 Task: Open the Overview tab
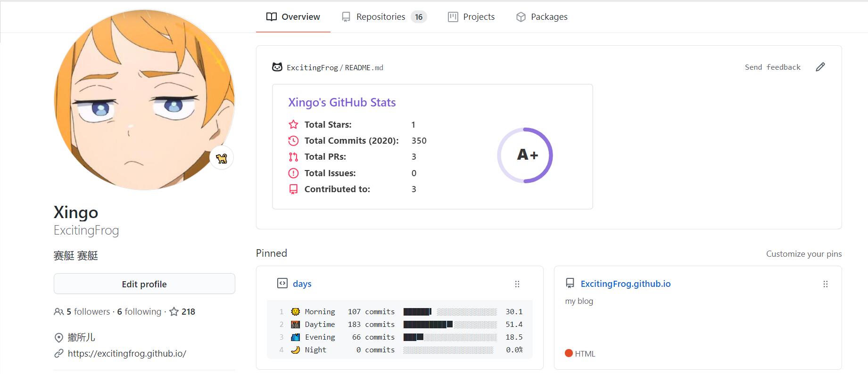[x=293, y=17]
